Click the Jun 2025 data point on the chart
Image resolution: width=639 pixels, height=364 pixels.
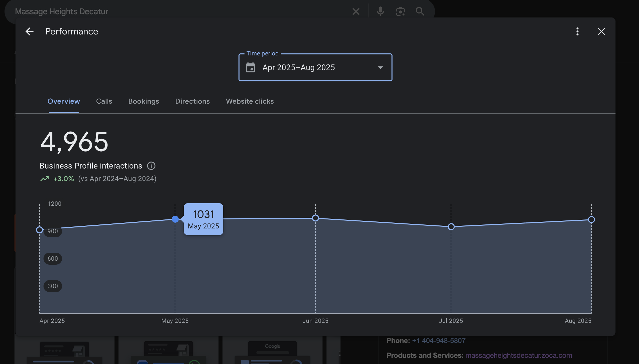315,218
